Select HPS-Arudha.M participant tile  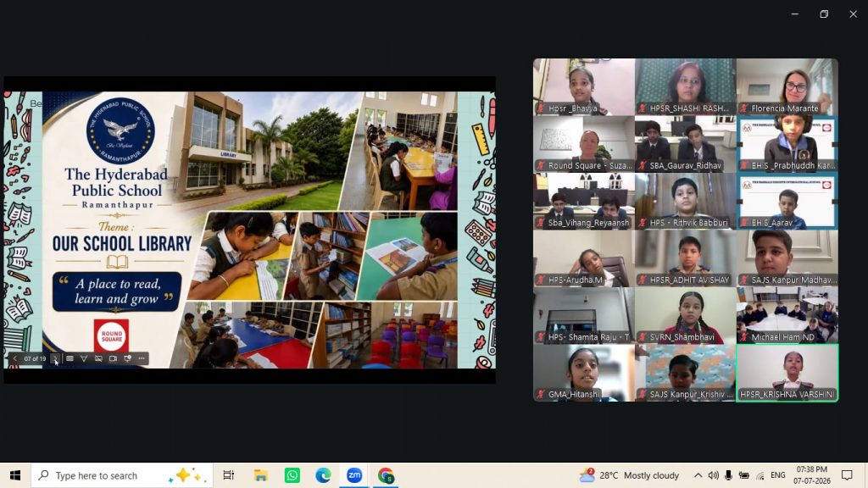click(x=584, y=258)
